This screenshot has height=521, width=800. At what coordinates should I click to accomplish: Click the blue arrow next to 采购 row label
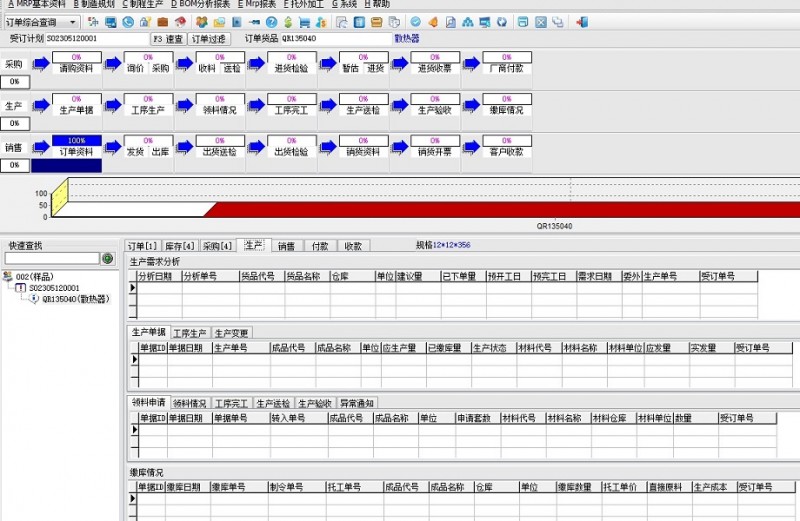pos(41,64)
